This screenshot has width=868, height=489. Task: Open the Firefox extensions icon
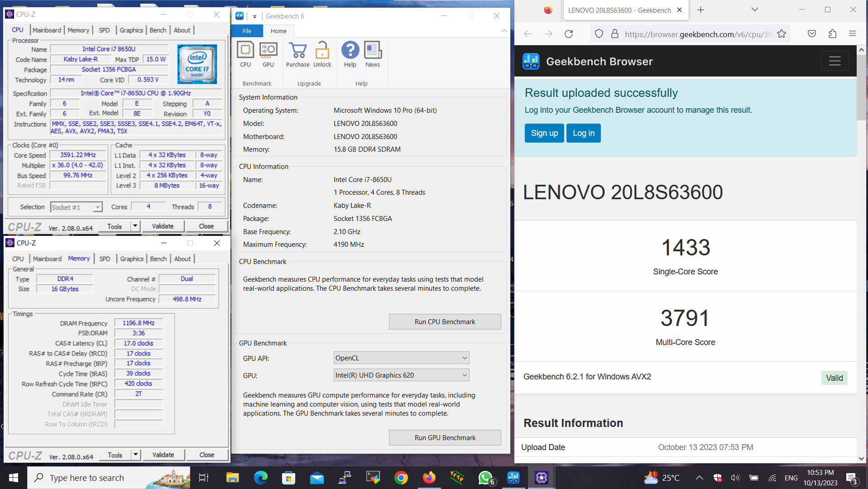[x=832, y=34]
